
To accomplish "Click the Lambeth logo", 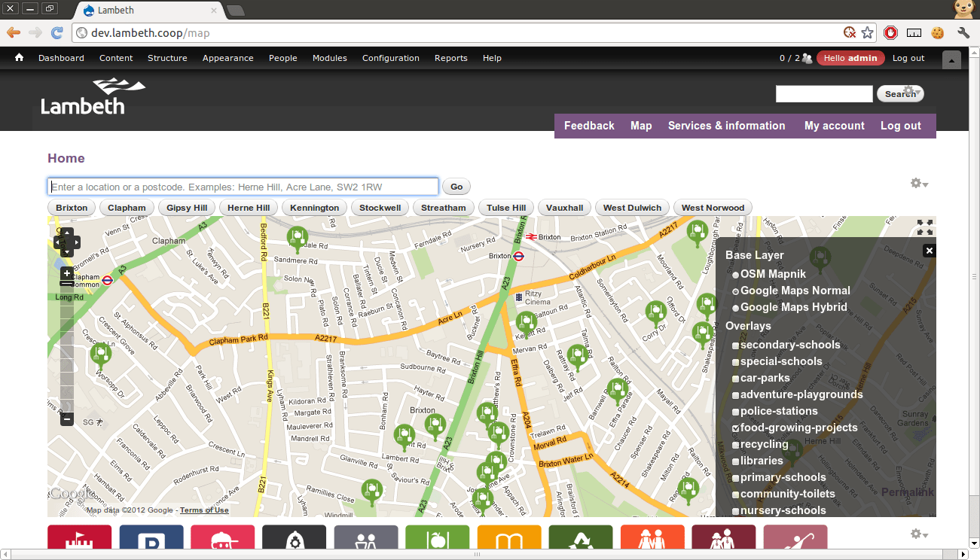I will tap(93, 96).
